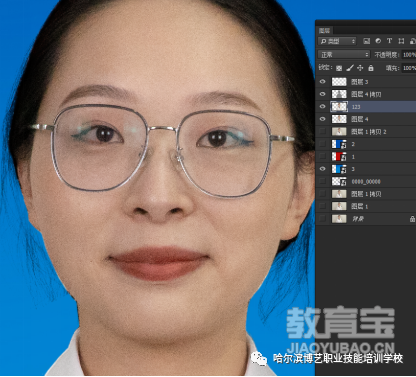Click the opacity 100% field
This screenshot has width=416, height=377.
click(409, 55)
